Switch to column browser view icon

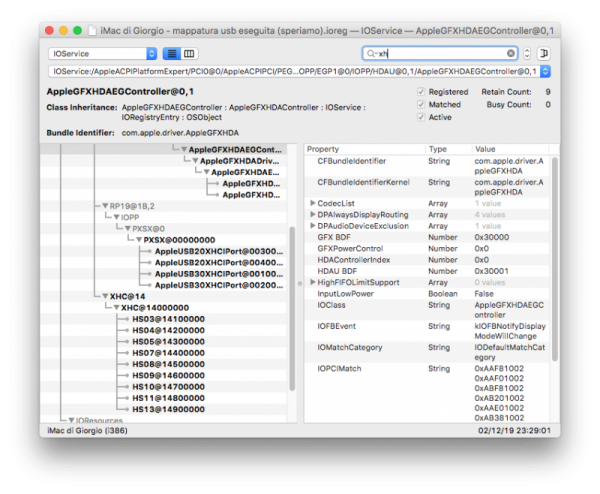pyautogui.click(x=190, y=53)
